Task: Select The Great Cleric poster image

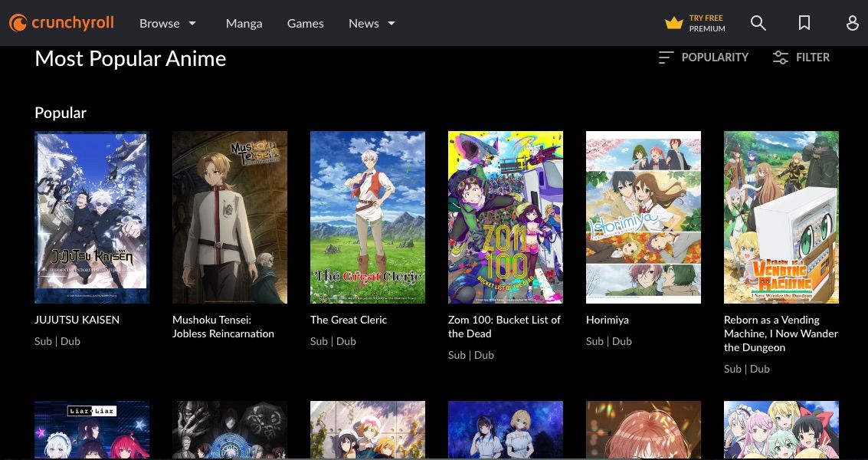Action: 368,217
